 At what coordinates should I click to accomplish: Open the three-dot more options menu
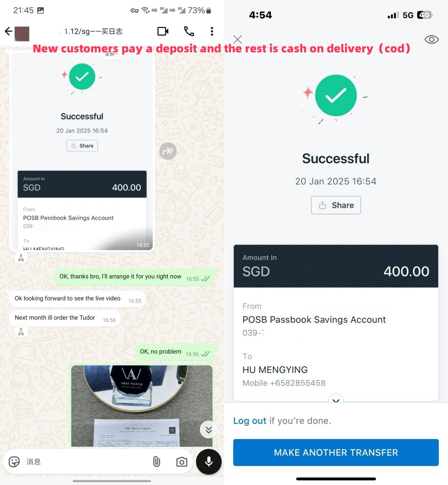(212, 31)
